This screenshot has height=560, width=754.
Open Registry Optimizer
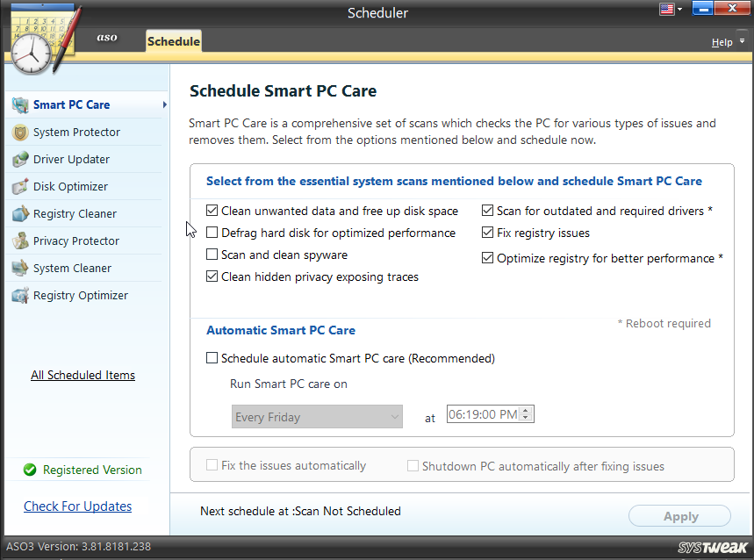tap(19, 296)
